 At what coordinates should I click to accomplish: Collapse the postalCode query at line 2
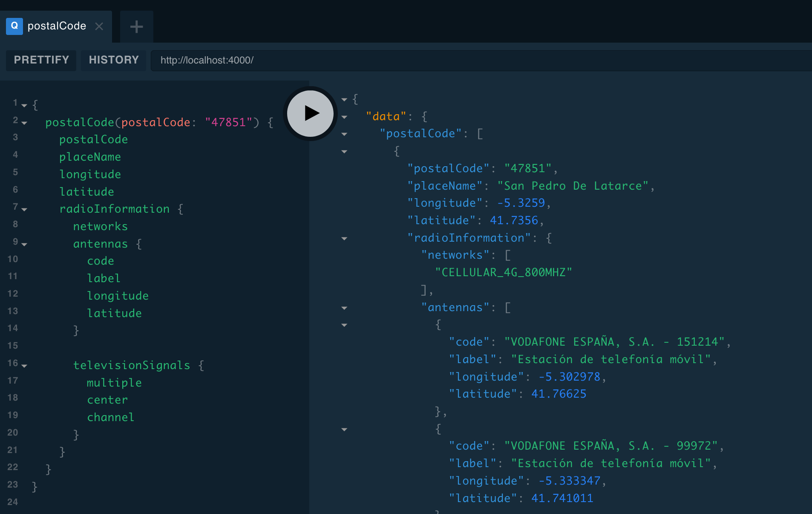[24, 123]
